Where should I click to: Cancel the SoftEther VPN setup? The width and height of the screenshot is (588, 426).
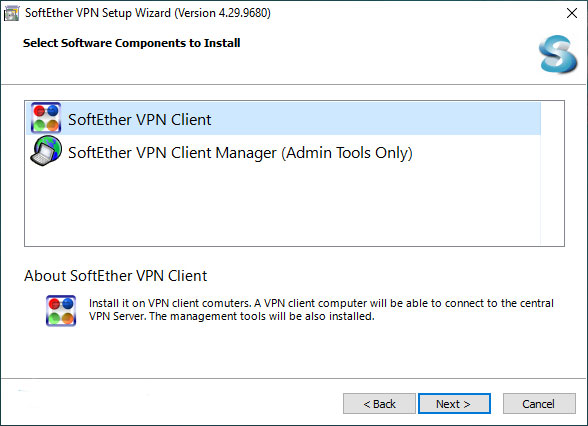[539, 404]
